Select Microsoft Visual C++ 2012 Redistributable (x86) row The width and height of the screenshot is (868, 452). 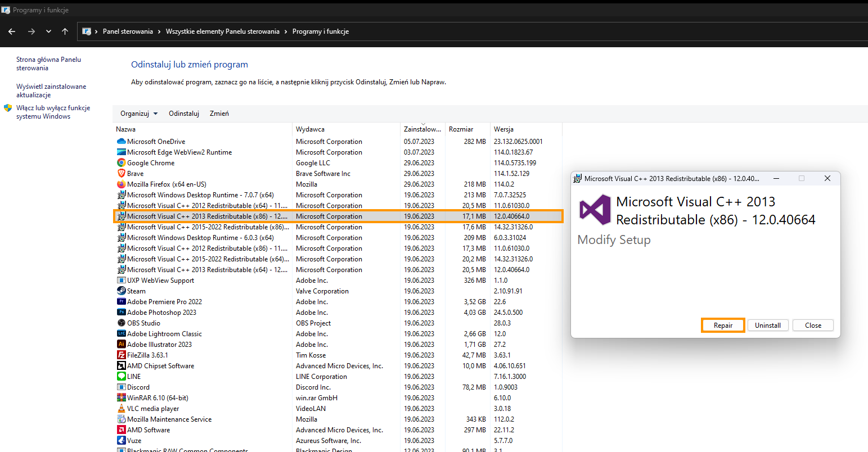pyautogui.click(x=338, y=248)
